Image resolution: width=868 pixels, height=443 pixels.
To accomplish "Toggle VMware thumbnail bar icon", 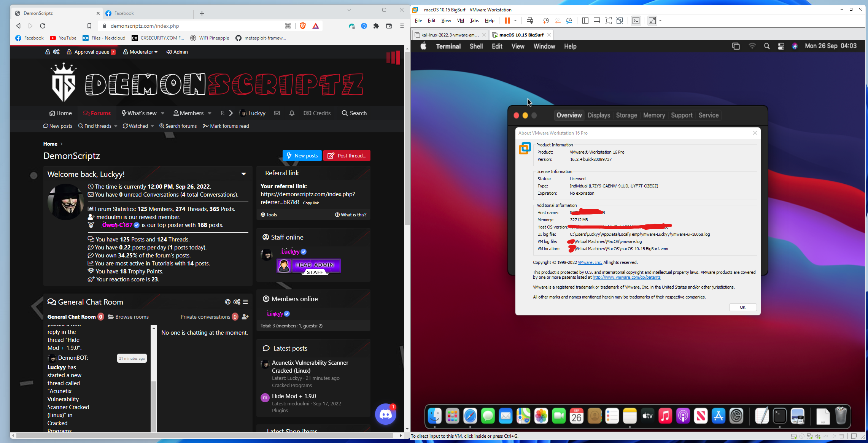I will pyautogui.click(x=597, y=21).
